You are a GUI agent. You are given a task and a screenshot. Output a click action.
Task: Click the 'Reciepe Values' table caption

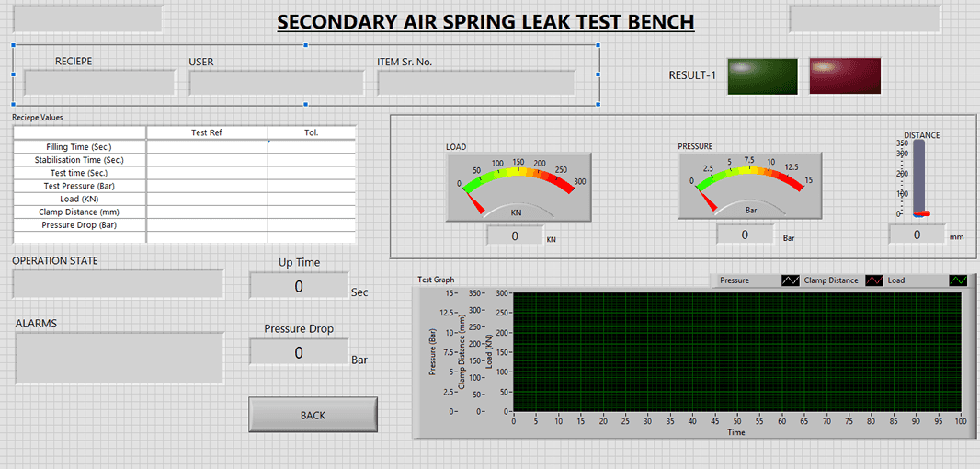pos(38,117)
